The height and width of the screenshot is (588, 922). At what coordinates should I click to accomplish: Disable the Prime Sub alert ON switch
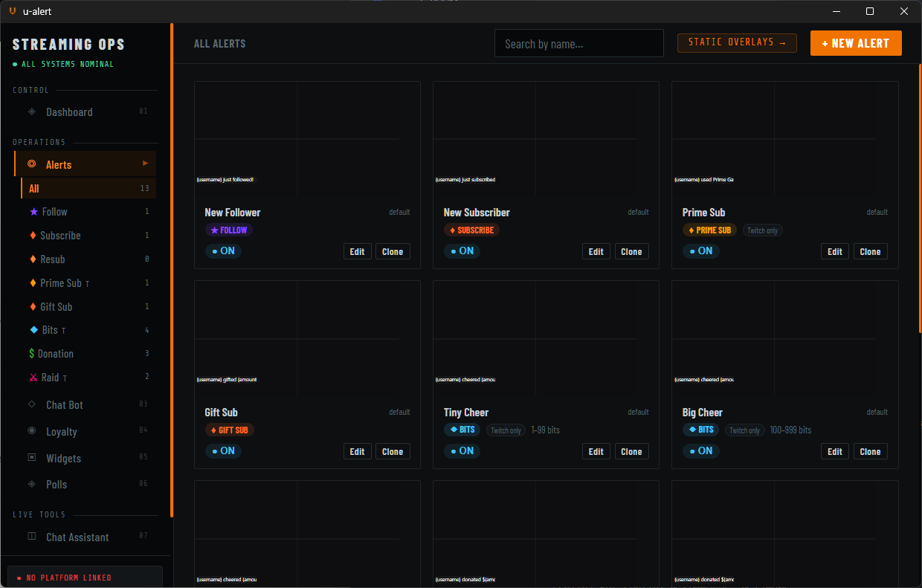point(701,251)
